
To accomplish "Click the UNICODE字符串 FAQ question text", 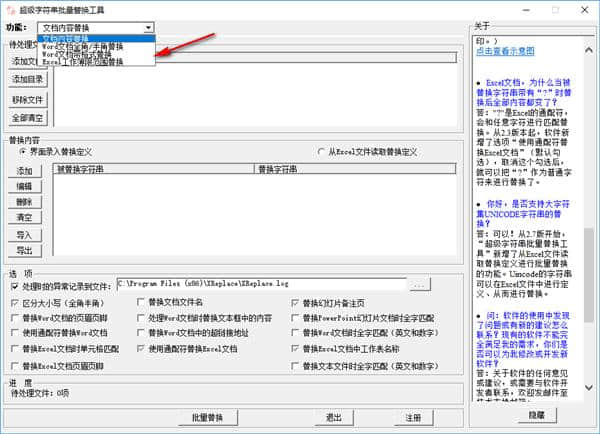I will coord(523,214).
